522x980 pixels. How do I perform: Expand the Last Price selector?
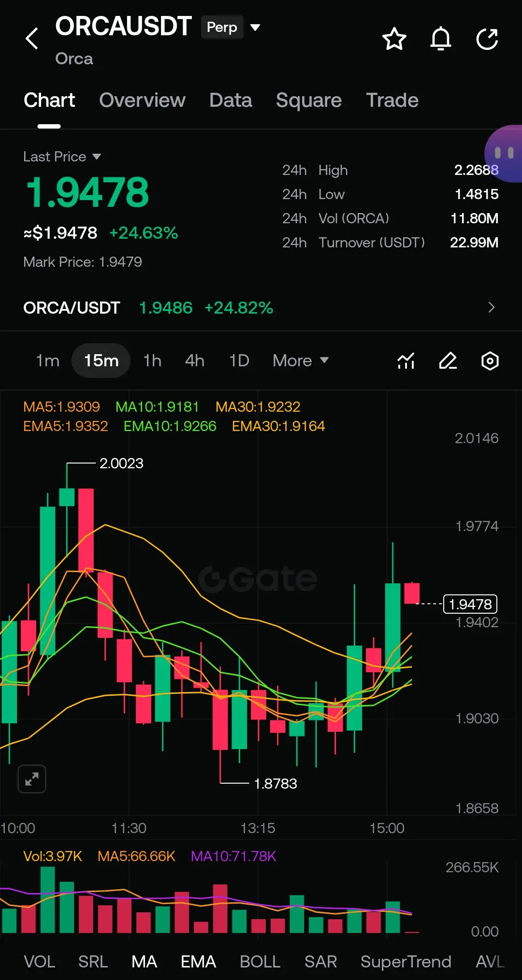(x=62, y=157)
